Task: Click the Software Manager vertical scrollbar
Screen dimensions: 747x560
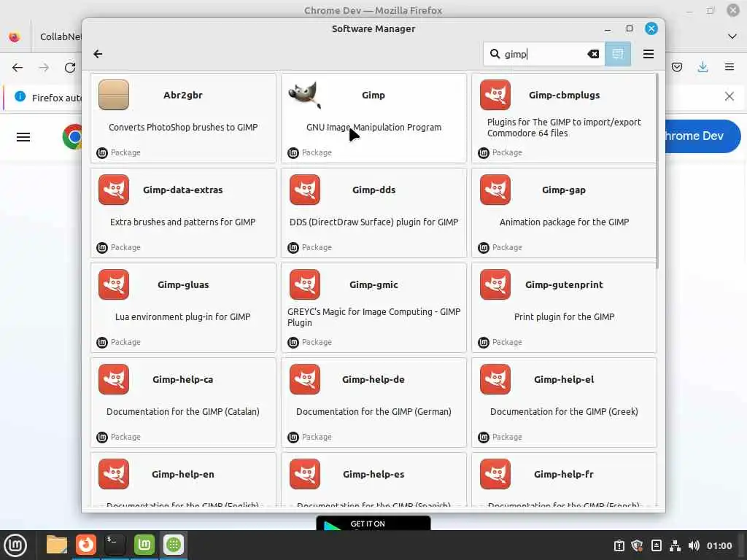Action: point(657,171)
